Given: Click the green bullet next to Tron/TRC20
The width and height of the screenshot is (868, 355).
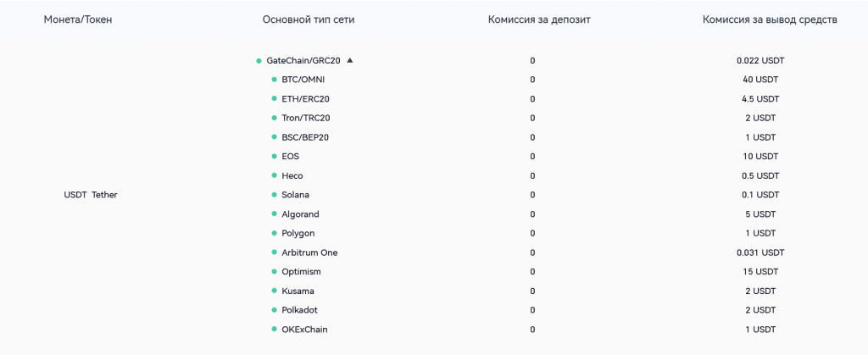Looking at the screenshot, I should [x=274, y=118].
